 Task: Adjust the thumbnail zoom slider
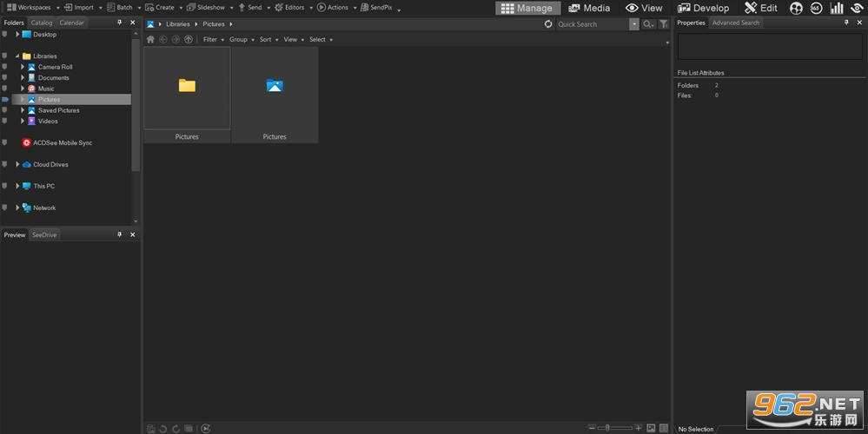tap(614, 428)
